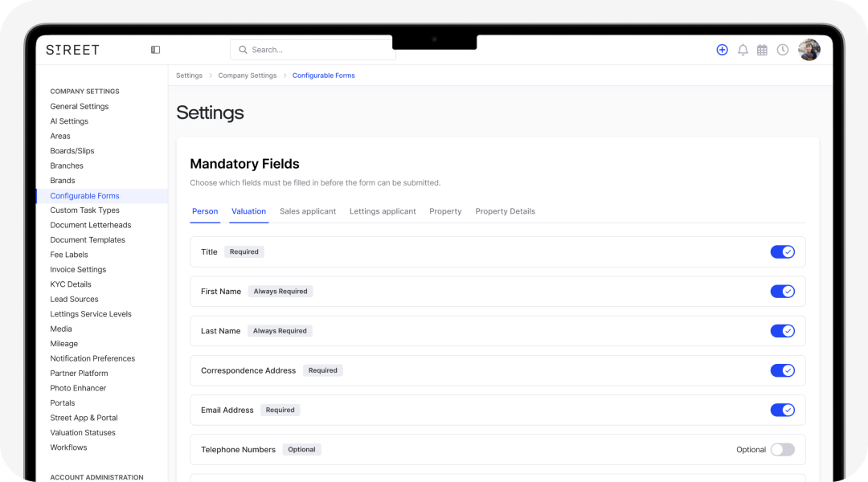Switch to the Property tab
This screenshot has width=868, height=482.
click(x=445, y=211)
